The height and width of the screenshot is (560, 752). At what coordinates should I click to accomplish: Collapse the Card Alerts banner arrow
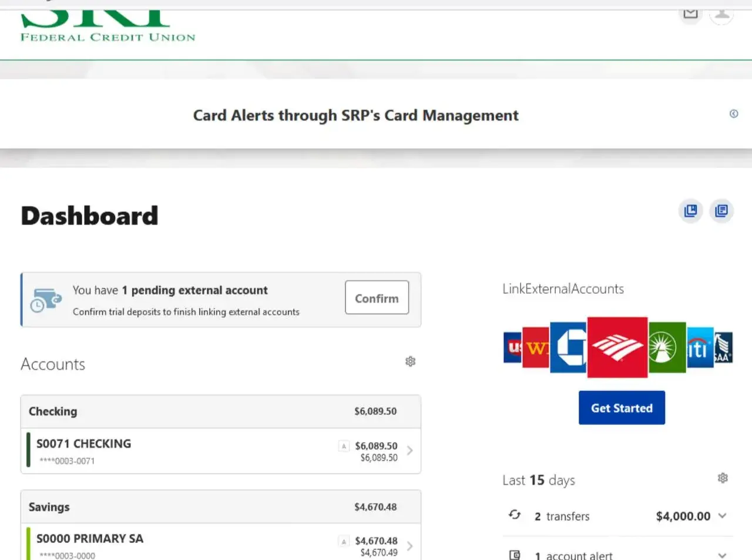(734, 114)
